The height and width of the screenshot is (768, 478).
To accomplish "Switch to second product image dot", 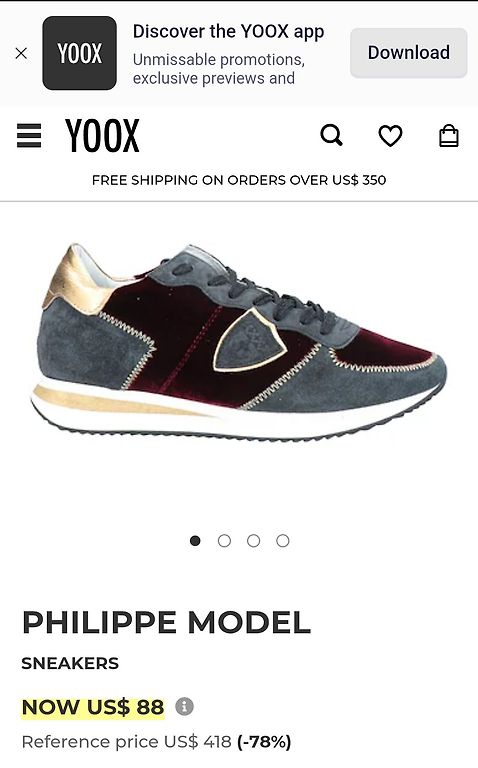I will pyautogui.click(x=224, y=541).
